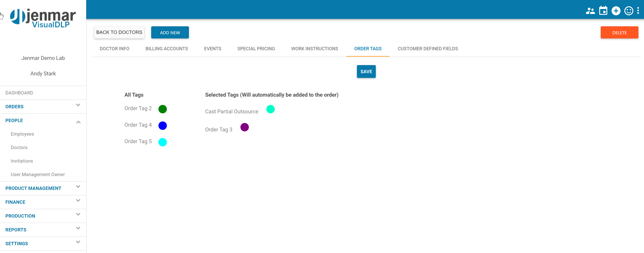Open the people/contacts icon in top bar
This screenshot has height=253, width=644.
coord(590,11)
